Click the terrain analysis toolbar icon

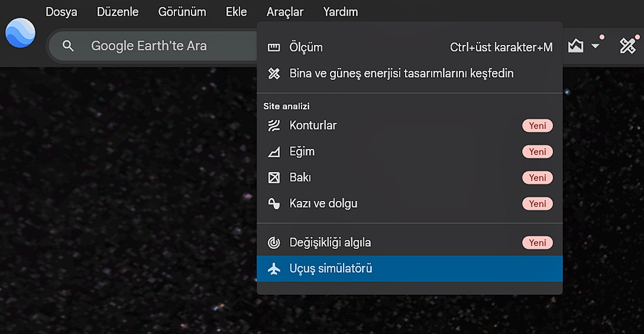[x=576, y=46]
